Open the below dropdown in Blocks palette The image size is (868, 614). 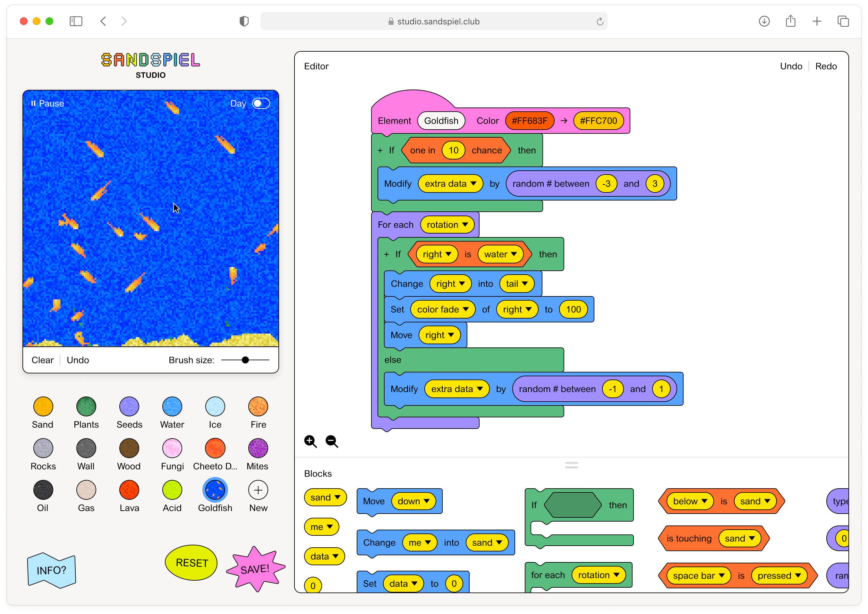(x=690, y=501)
